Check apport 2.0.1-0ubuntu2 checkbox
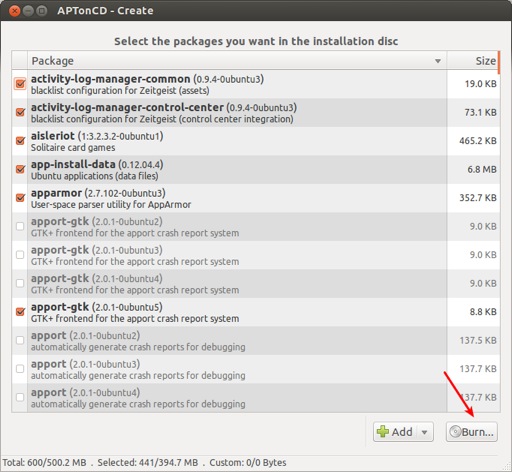The image size is (512, 472). click(x=20, y=340)
